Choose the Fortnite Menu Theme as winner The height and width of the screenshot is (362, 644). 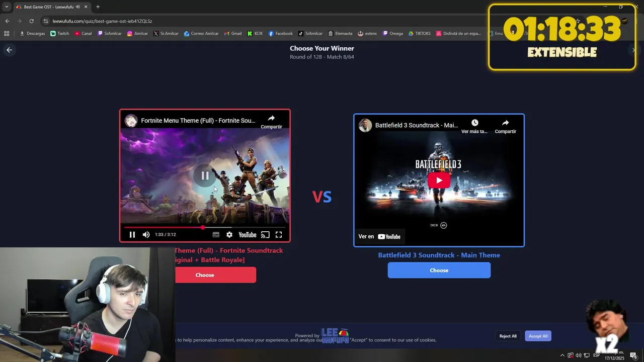pos(215,275)
